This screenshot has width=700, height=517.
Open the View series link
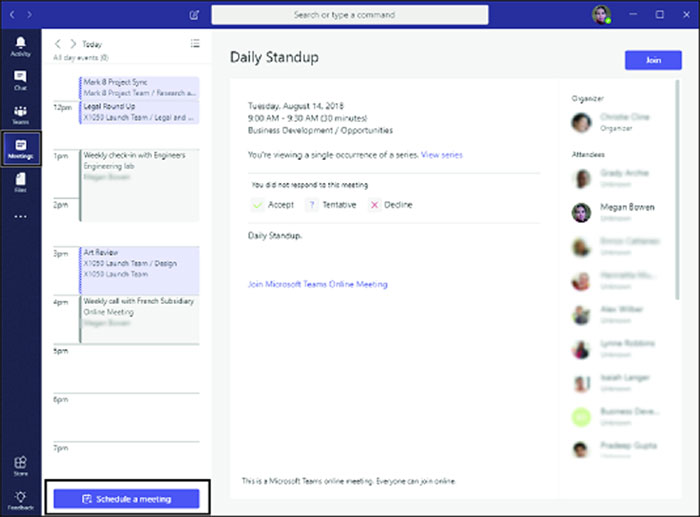point(442,155)
